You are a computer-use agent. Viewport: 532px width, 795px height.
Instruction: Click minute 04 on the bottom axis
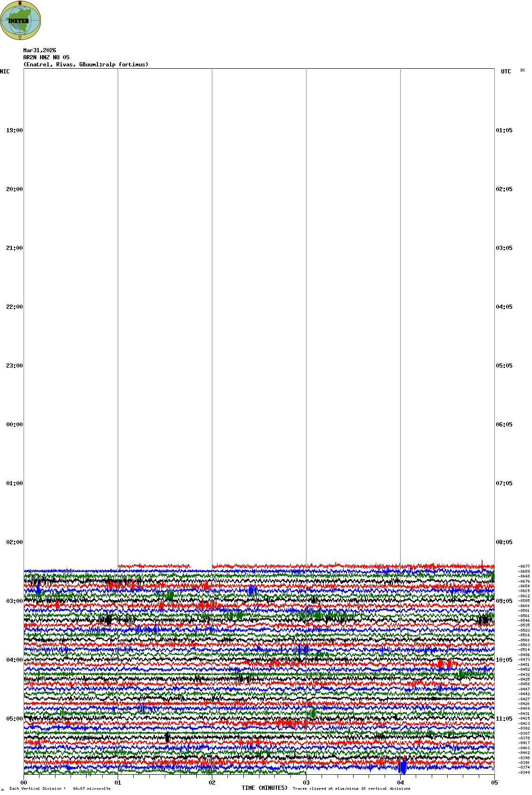coord(400,783)
